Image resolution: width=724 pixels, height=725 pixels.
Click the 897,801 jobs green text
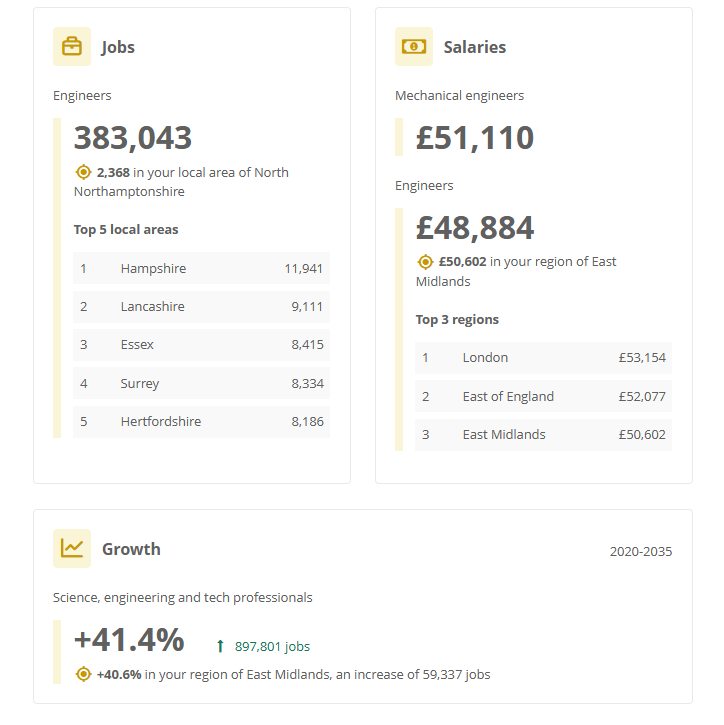point(272,647)
